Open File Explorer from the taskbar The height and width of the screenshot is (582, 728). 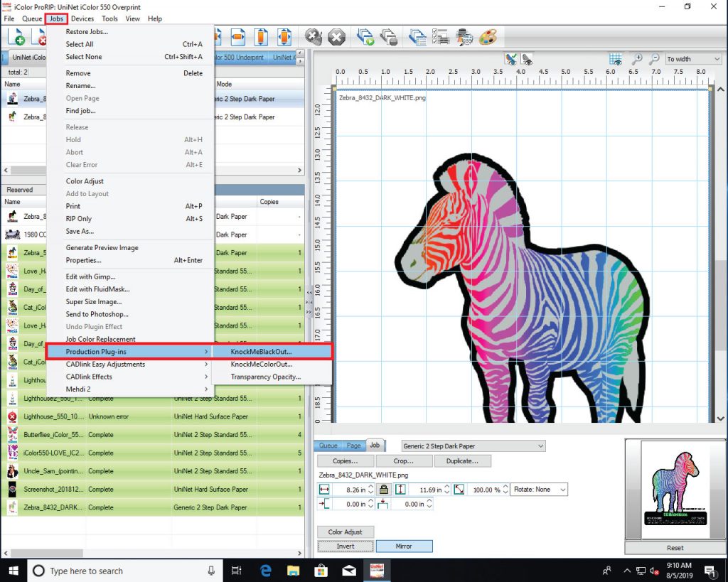point(294,571)
